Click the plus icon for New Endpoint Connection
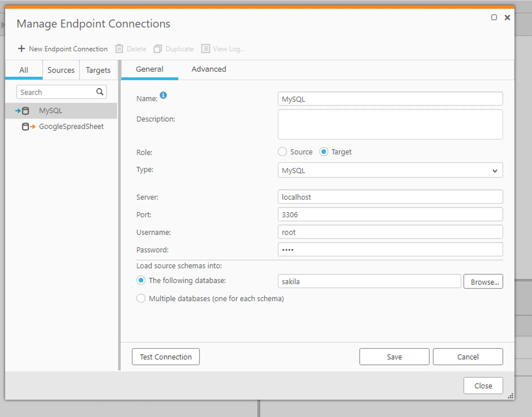 (22, 49)
